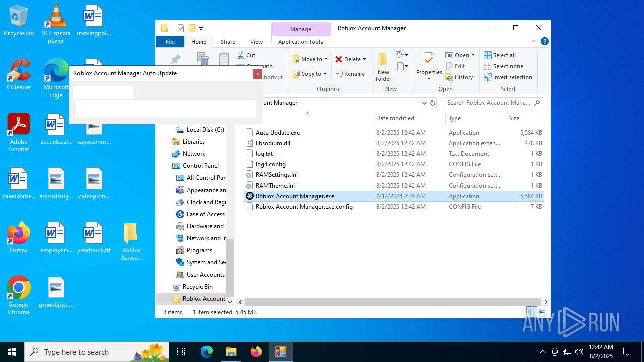Switch to details view button

[532, 312]
